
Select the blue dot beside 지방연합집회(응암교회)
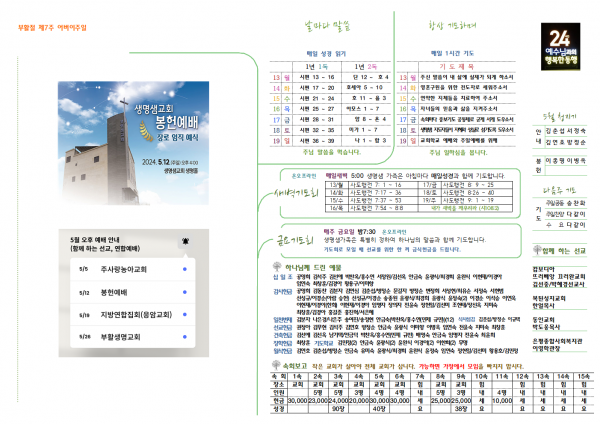185,314
